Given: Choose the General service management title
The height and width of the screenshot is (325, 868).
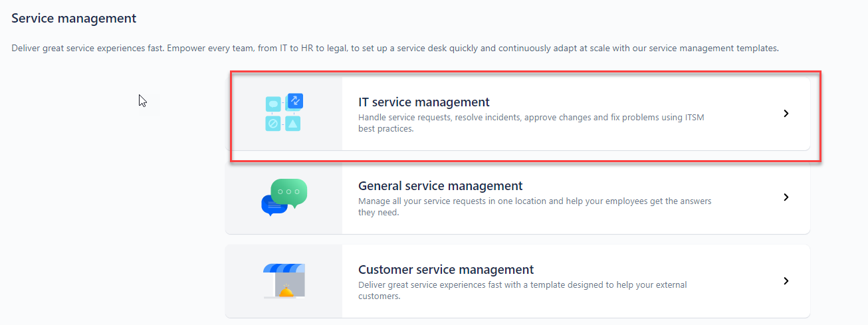Looking at the screenshot, I should 440,186.
